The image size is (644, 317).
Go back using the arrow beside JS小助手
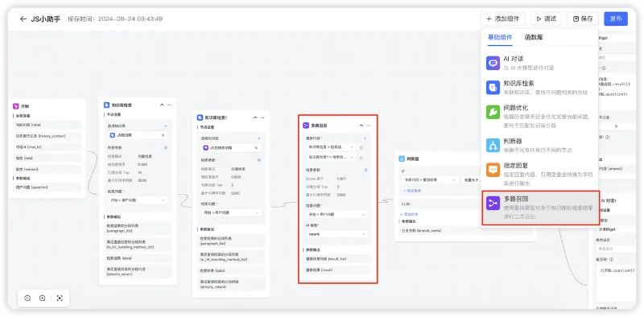pos(23,19)
